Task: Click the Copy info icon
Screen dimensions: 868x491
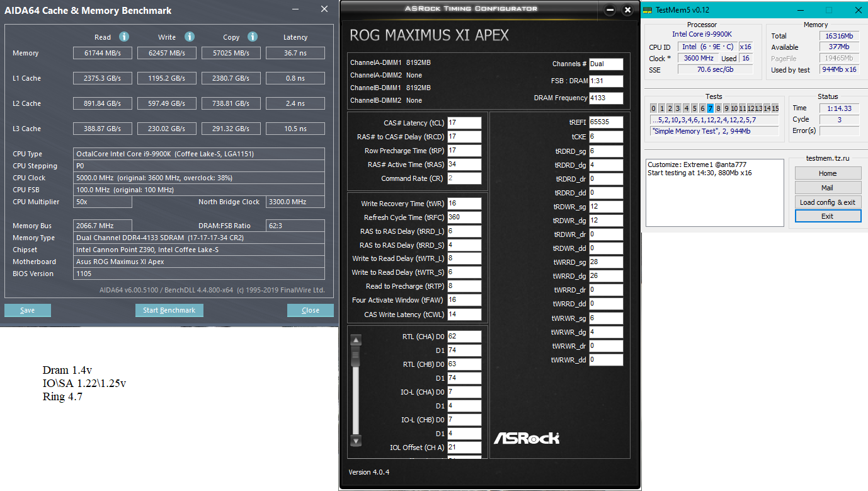Action: click(252, 37)
